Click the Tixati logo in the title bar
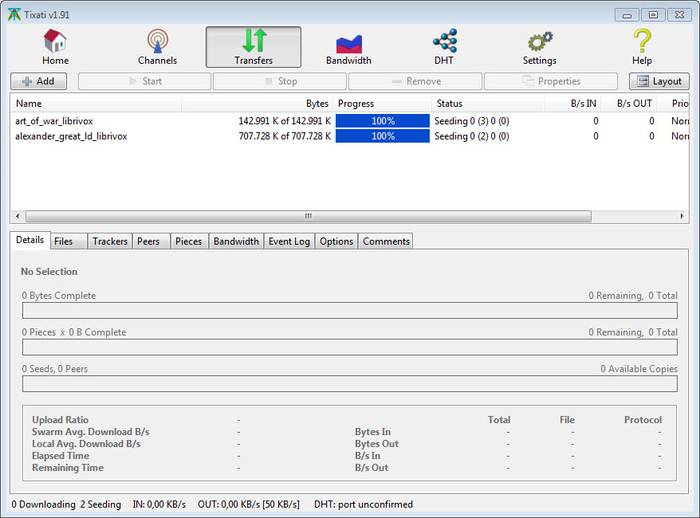This screenshot has height=518, width=700. click(14, 14)
